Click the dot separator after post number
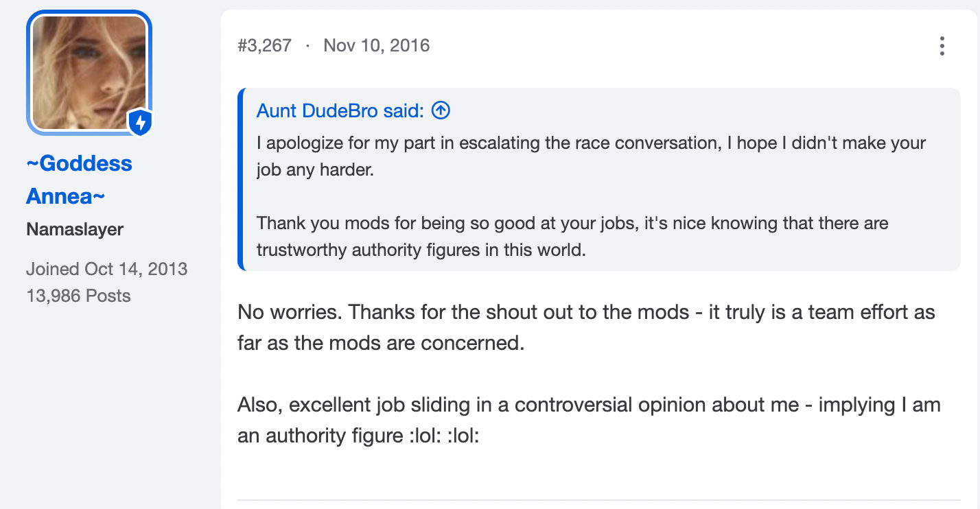The image size is (980, 509). click(307, 46)
